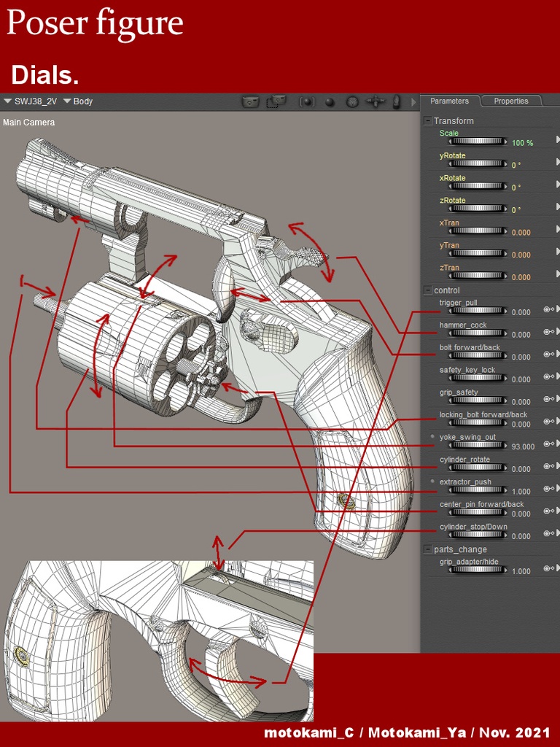Click the bolt forward/back parameter label
The width and height of the screenshot is (560, 747).
coord(470,347)
